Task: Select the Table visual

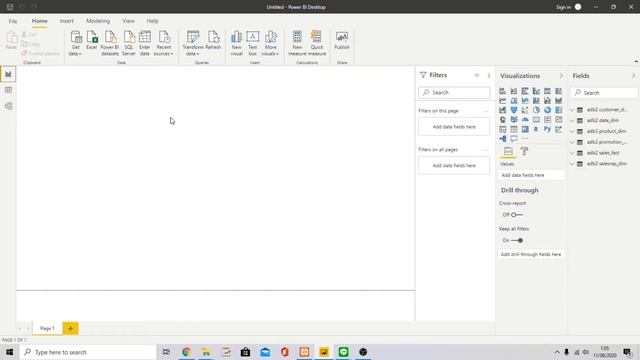Action: click(513, 129)
